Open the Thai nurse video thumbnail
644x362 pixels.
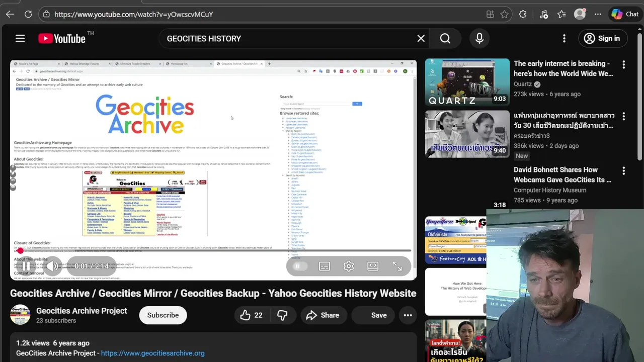467,134
